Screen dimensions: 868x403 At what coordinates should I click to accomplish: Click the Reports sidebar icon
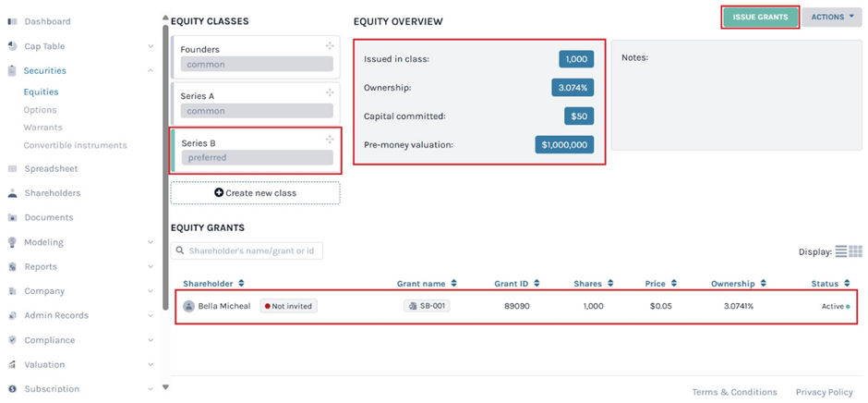pos(12,266)
